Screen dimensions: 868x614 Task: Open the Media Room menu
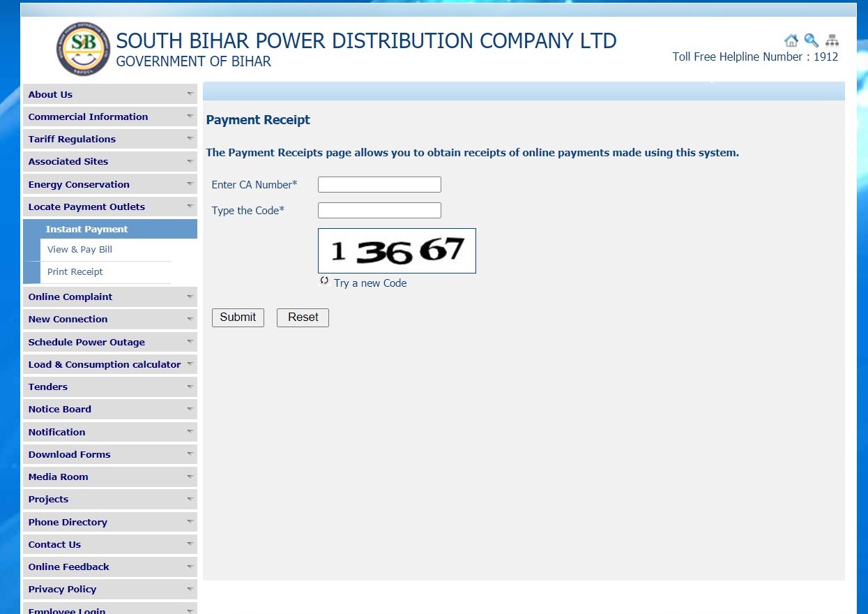pos(110,477)
